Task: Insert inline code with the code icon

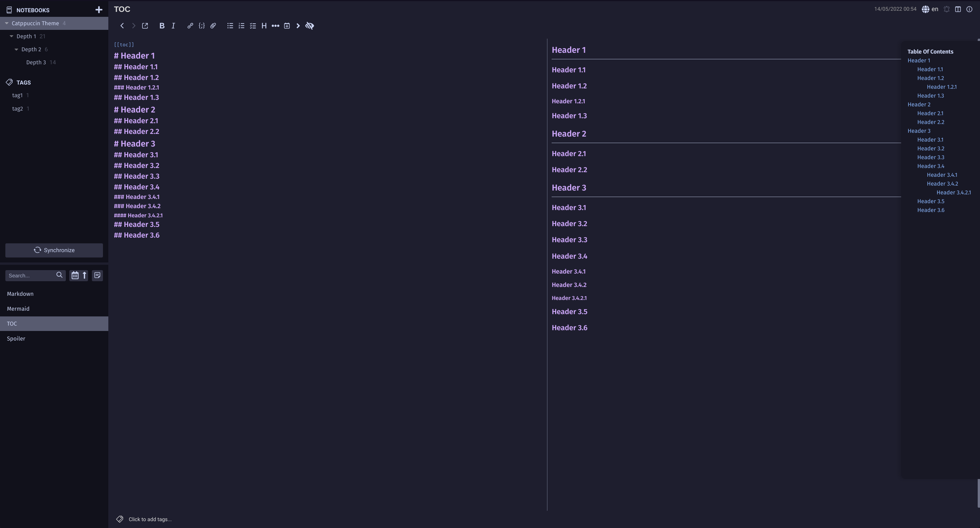Action: tap(202, 26)
